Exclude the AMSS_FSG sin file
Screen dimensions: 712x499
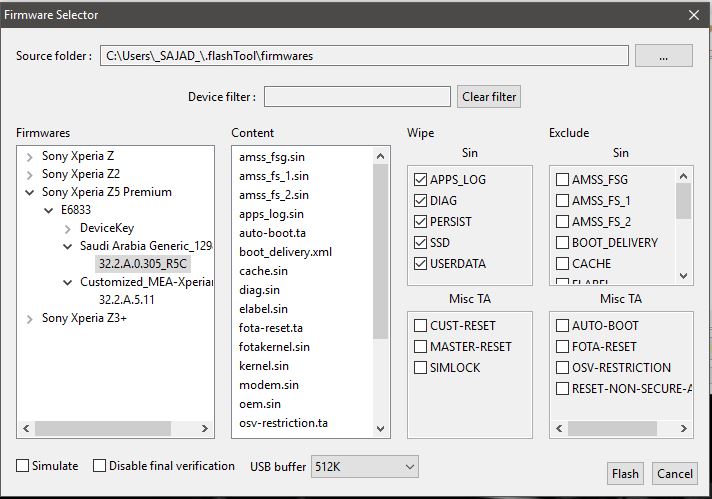pos(562,180)
